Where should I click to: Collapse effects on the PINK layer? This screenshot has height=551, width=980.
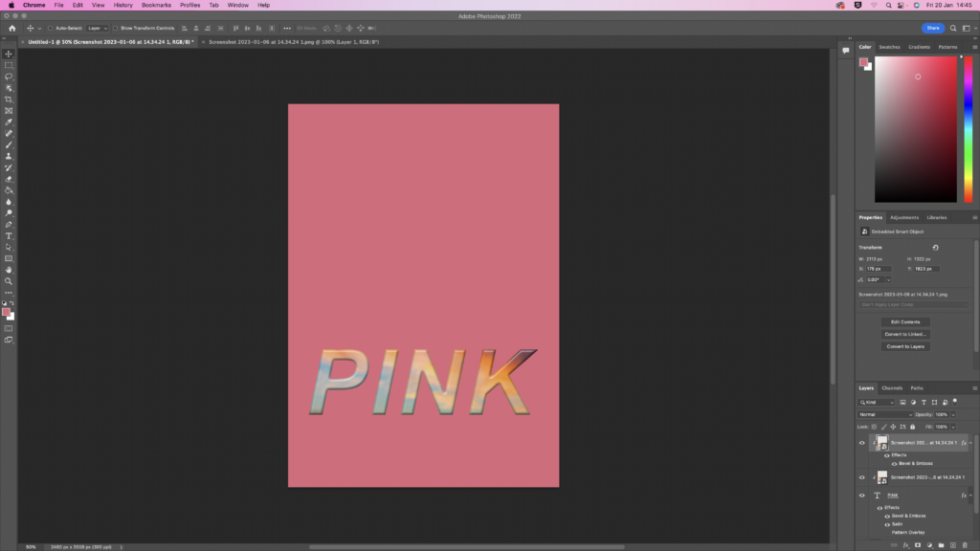[x=971, y=496]
